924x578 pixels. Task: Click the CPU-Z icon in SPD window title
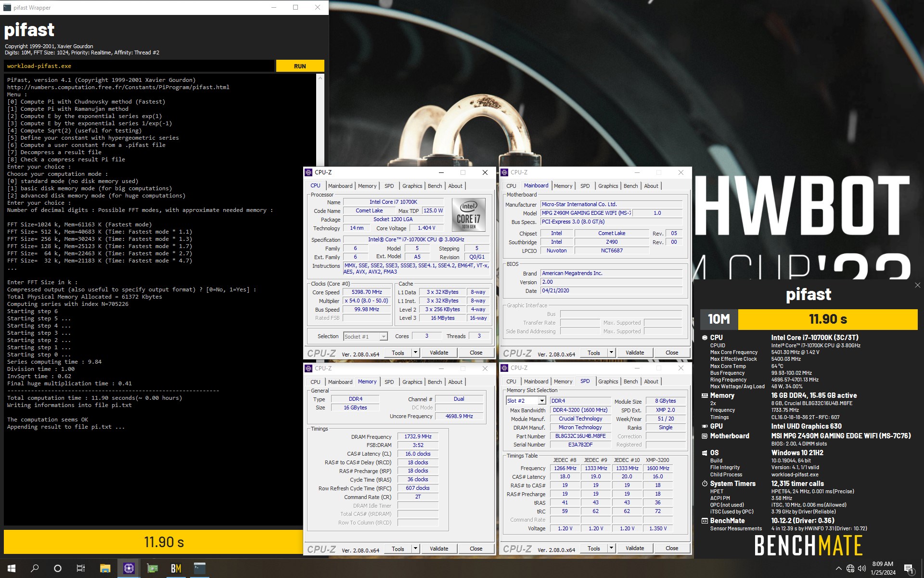tap(505, 368)
